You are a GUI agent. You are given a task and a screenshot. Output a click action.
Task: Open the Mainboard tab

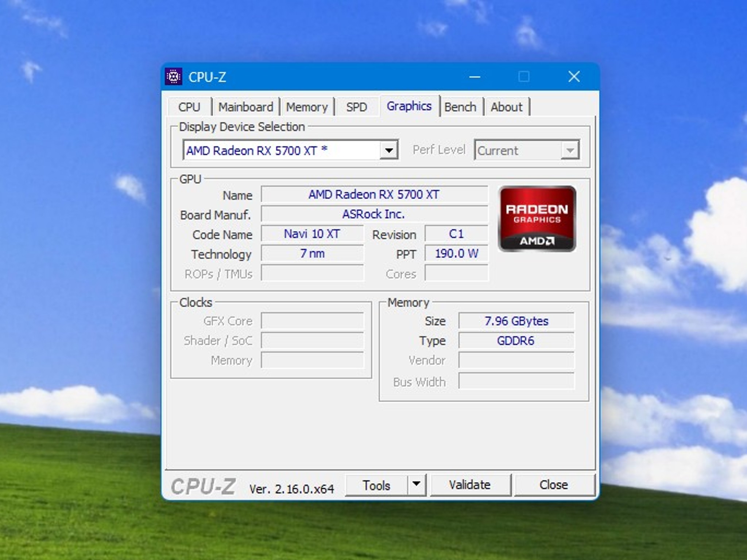click(246, 107)
